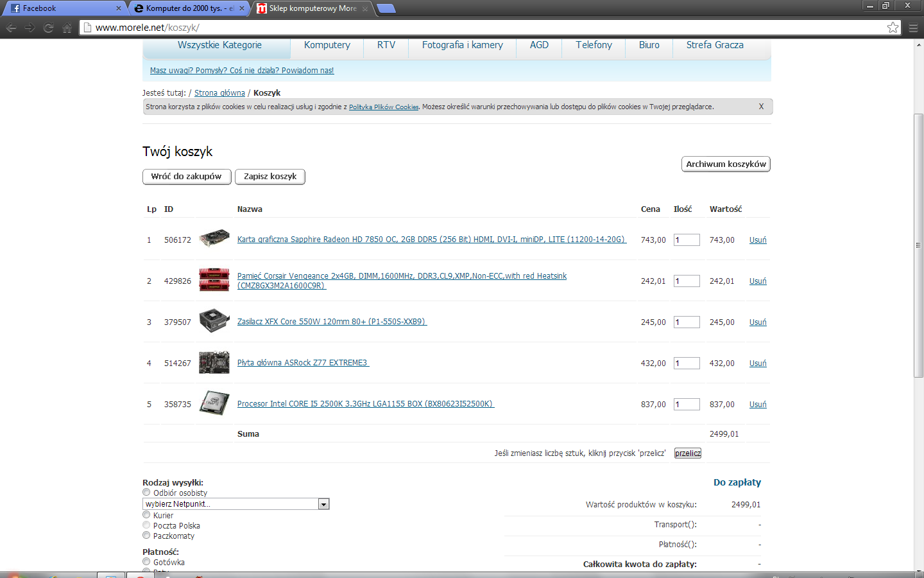This screenshot has height=578, width=924.
Task: Open the Biuro category
Action: (x=649, y=45)
